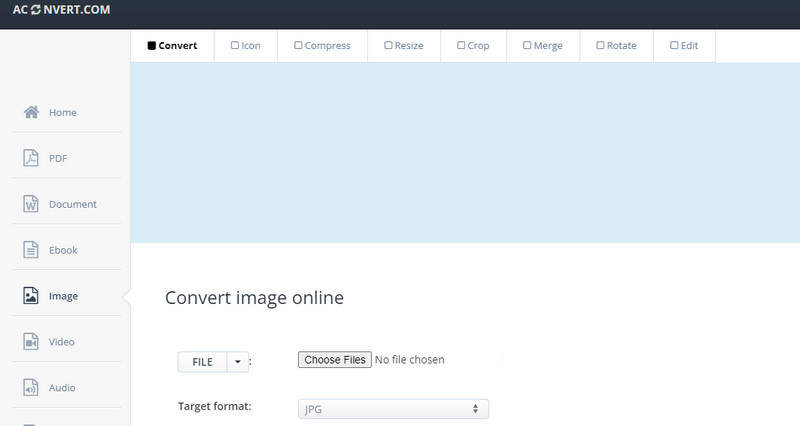Viewport: 800px width, 426px height.
Task: Select the Icon tab checkbox square
Action: 235,45
